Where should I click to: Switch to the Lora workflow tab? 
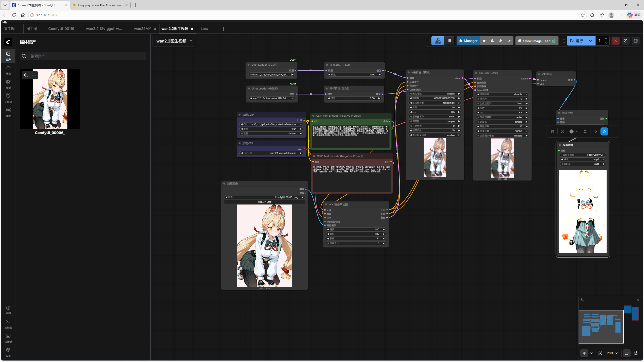(204, 29)
